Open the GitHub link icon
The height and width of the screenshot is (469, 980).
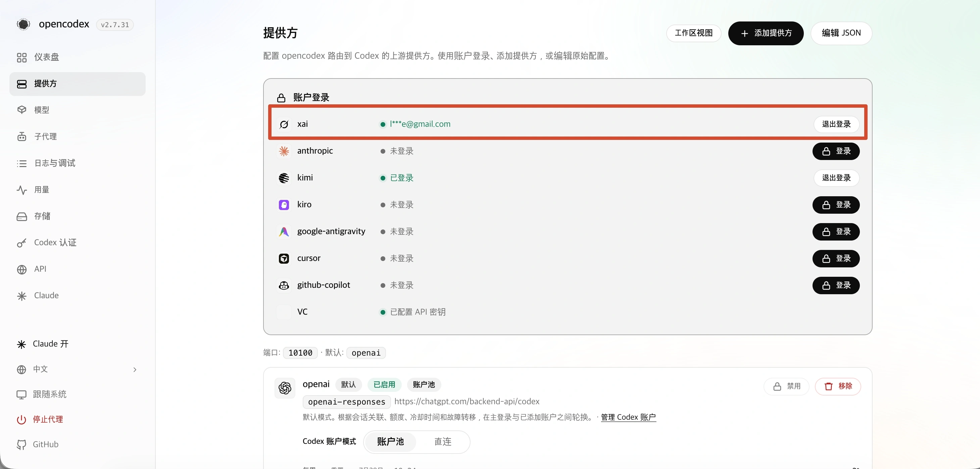[x=21, y=445]
